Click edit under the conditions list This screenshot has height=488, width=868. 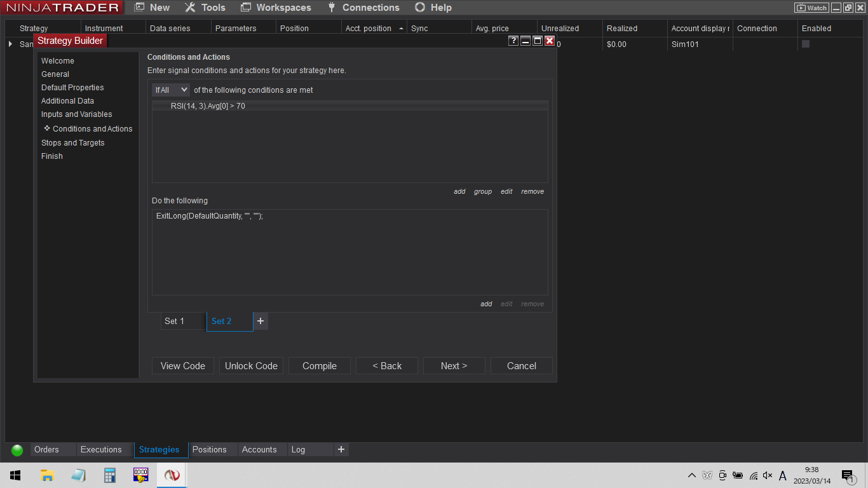click(x=506, y=191)
